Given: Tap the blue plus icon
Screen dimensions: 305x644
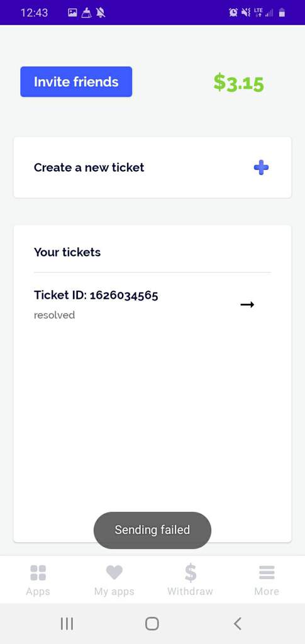Looking at the screenshot, I should click(x=261, y=167).
